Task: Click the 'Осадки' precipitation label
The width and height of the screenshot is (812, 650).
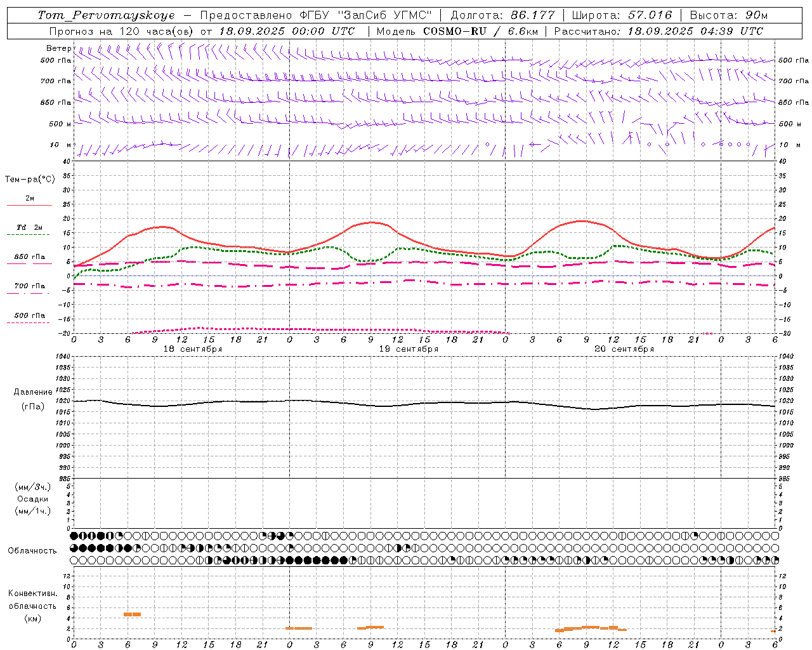Action: coord(33,499)
